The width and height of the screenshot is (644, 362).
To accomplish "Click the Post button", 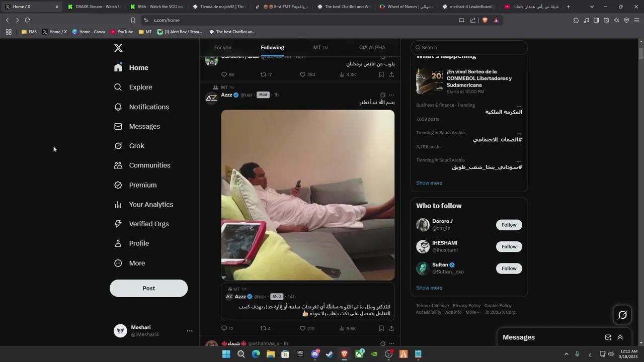I will [148, 288].
